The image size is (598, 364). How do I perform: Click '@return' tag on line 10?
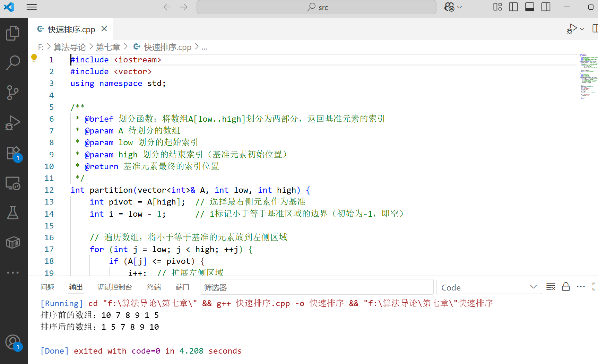(101, 166)
